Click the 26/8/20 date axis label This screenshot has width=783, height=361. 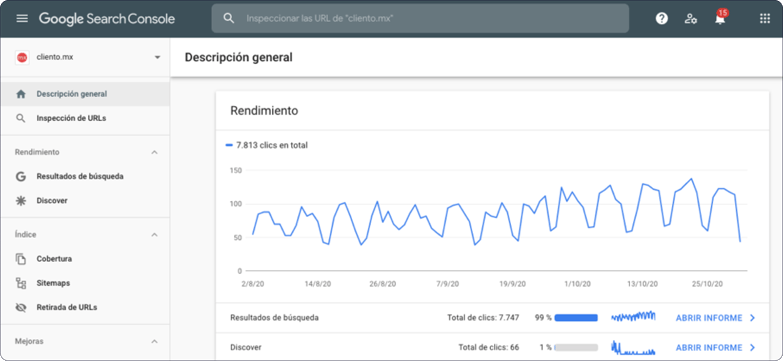[383, 284]
